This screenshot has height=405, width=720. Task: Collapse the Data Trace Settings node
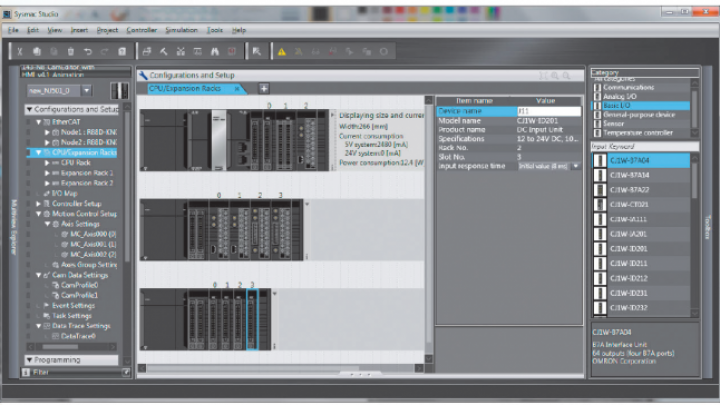[x=39, y=326]
